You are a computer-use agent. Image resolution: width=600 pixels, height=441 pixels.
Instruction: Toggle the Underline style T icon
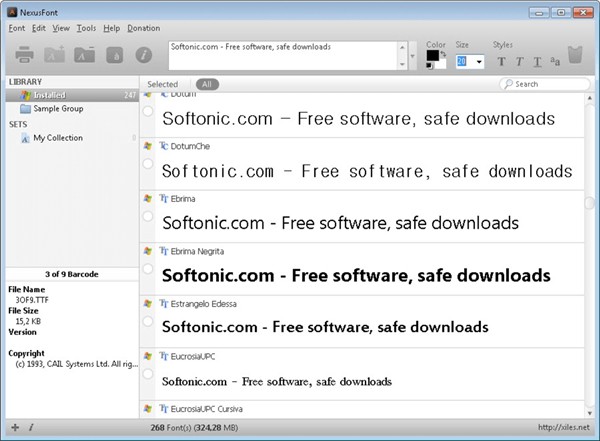[537, 62]
